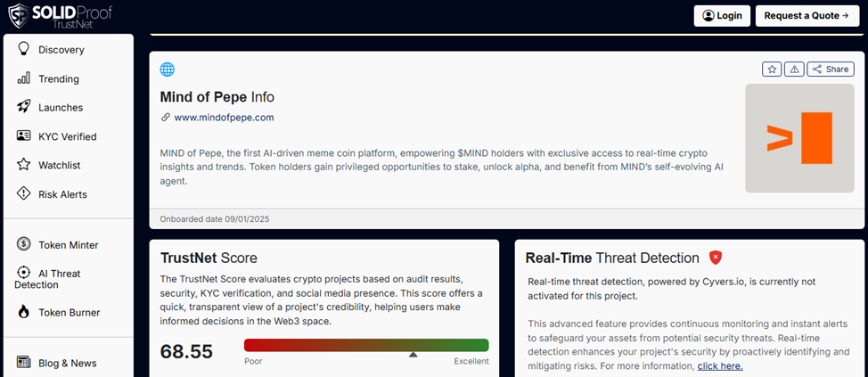Image resolution: width=868 pixels, height=377 pixels.
Task: Select KYC Verified in the sidebar
Action: (69, 136)
